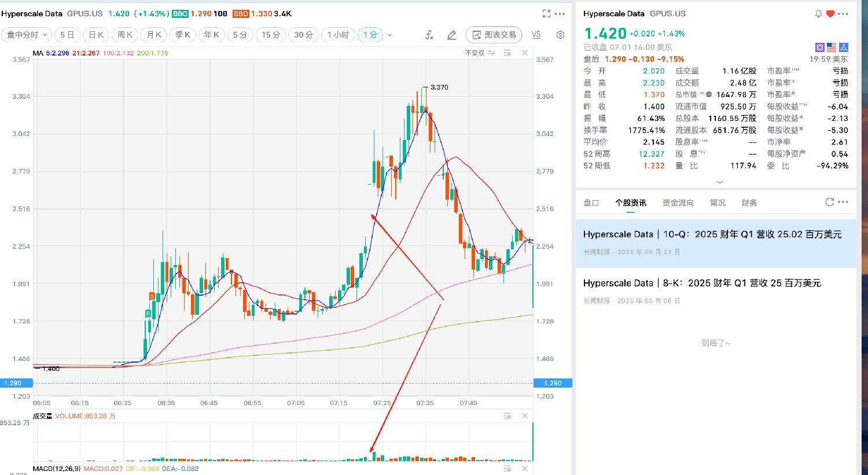Click the 图表交易 button
Viewport: 868px width, 475px height.
point(494,35)
